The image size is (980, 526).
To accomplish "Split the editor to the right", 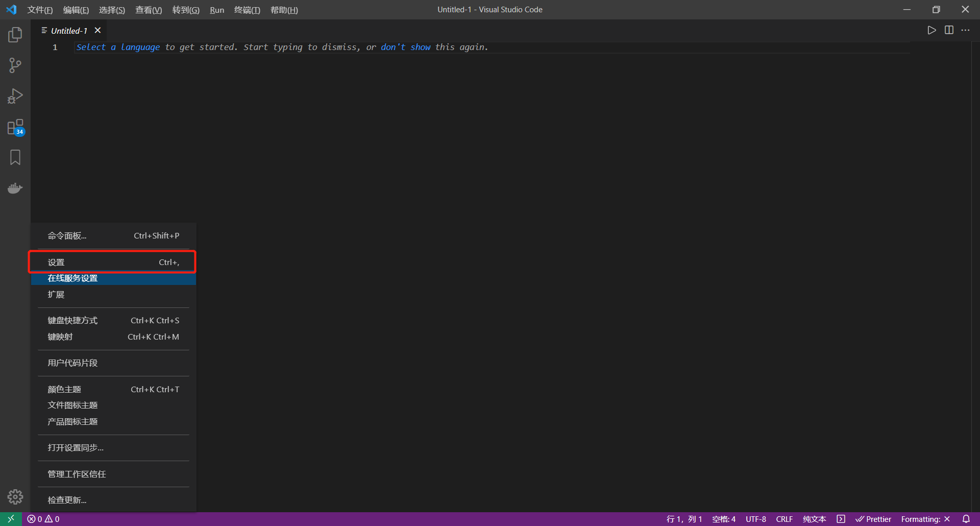I will (949, 30).
